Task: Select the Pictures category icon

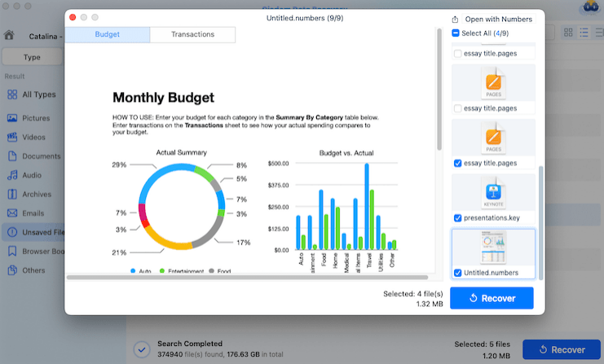Action: [x=12, y=118]
